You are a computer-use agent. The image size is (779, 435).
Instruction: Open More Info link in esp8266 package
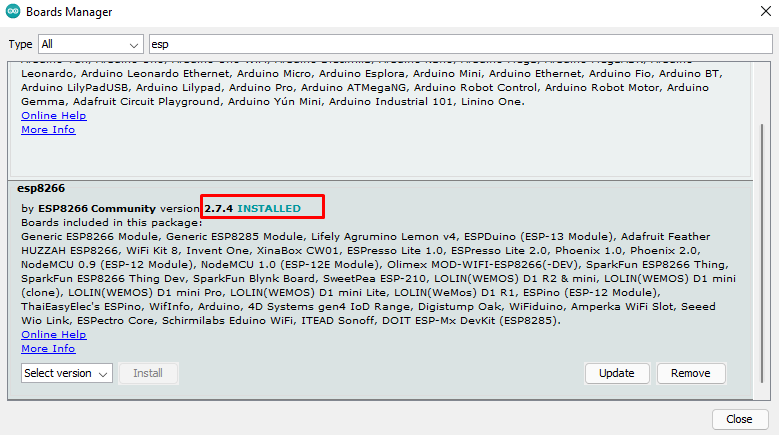pos(48,349)
